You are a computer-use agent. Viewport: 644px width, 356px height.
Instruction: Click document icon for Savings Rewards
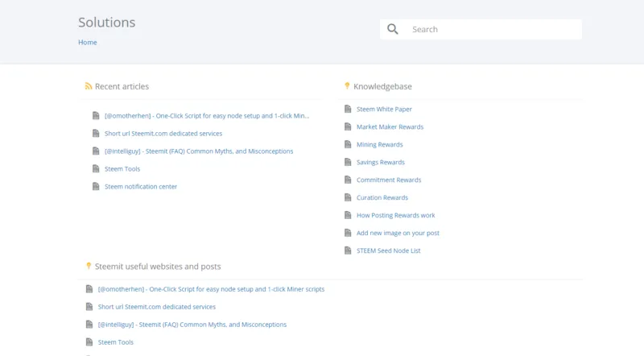pos(348,162)
